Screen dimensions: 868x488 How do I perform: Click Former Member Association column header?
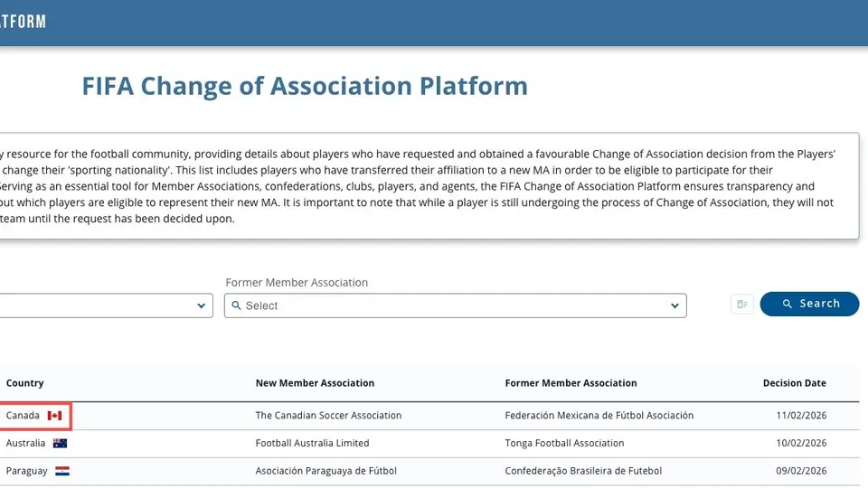tap(571, 383)
